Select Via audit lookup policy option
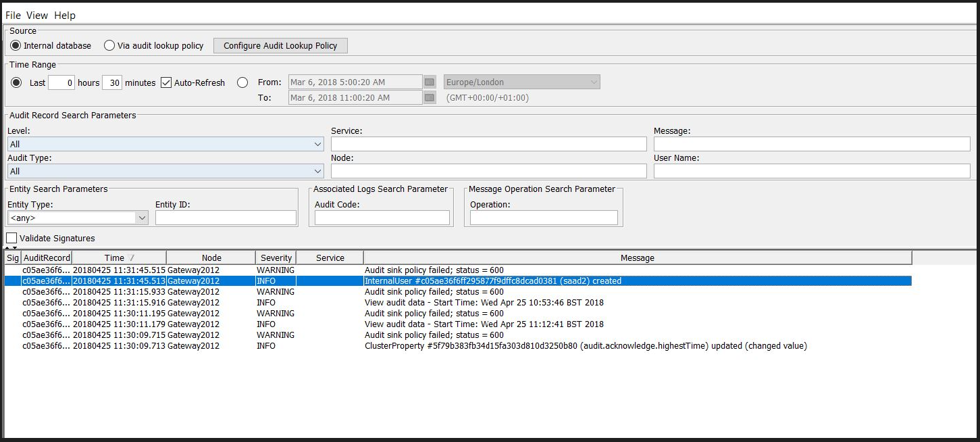Screen dimensions: 980x442 click(x=109, y=46)
